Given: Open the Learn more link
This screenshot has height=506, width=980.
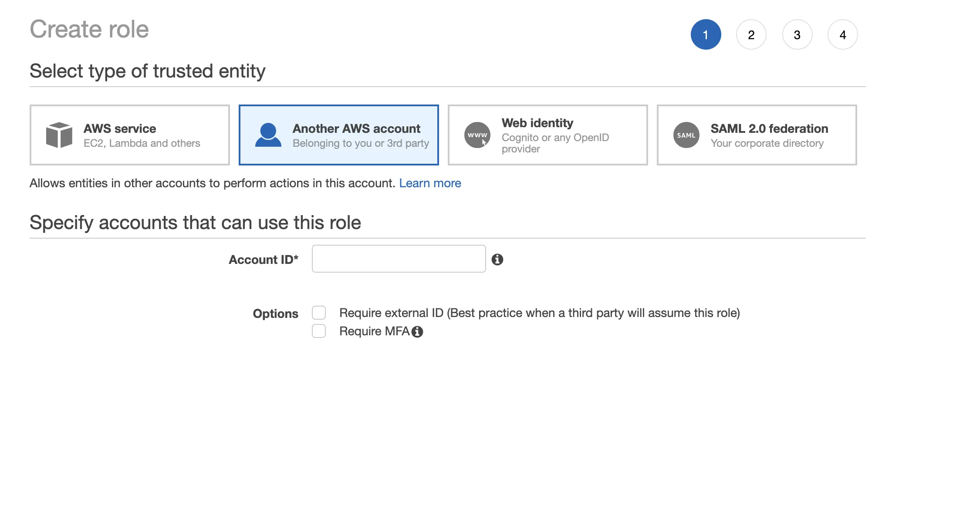Looking at the screenshot, I should click(430, 183).
